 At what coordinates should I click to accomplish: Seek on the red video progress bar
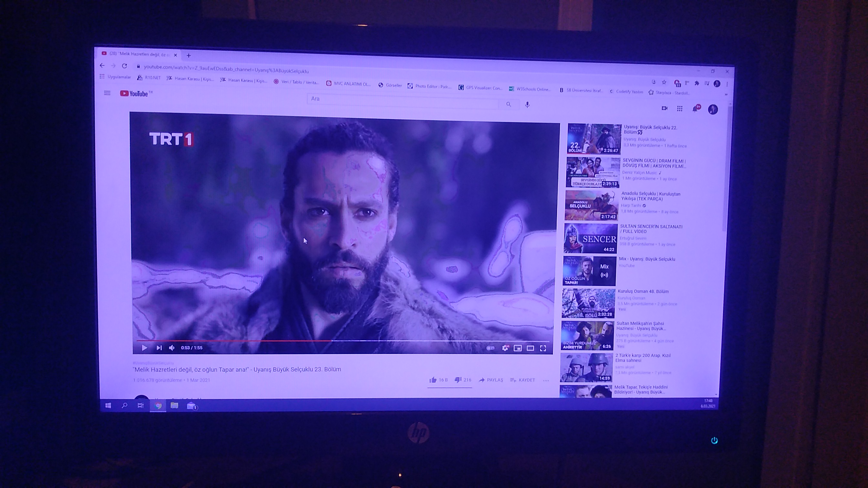tap(343, 341)
